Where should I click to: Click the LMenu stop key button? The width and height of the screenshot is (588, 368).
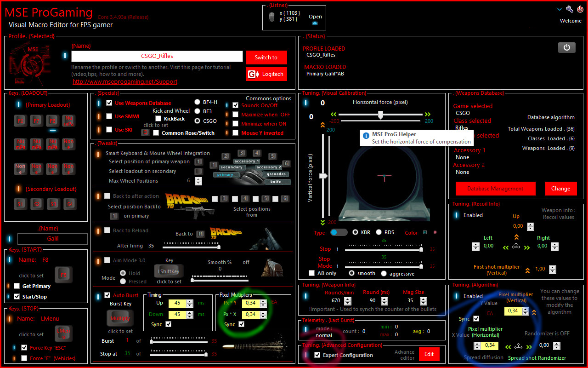(64, 334)
